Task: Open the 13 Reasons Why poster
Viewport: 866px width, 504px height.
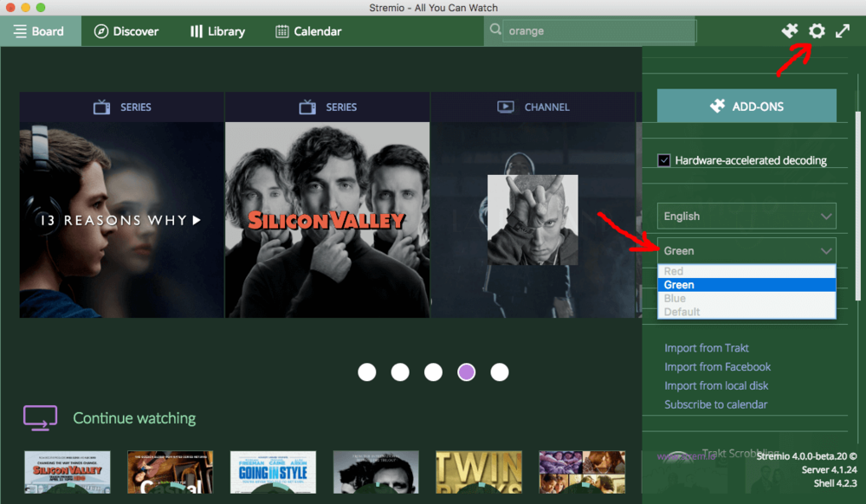Action: tap(121, 220)
